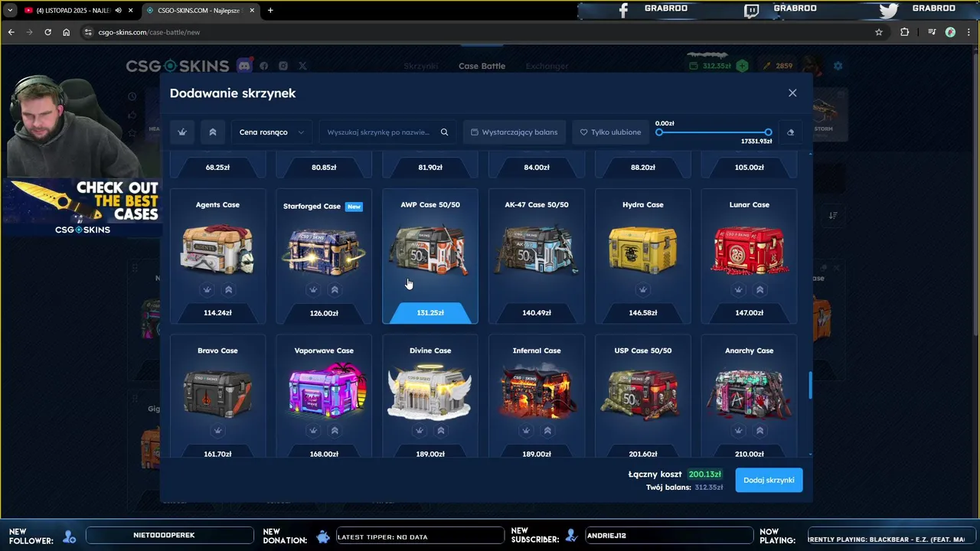
Task: Click the Dodaj skrzynki button
Action: (769, 480)
